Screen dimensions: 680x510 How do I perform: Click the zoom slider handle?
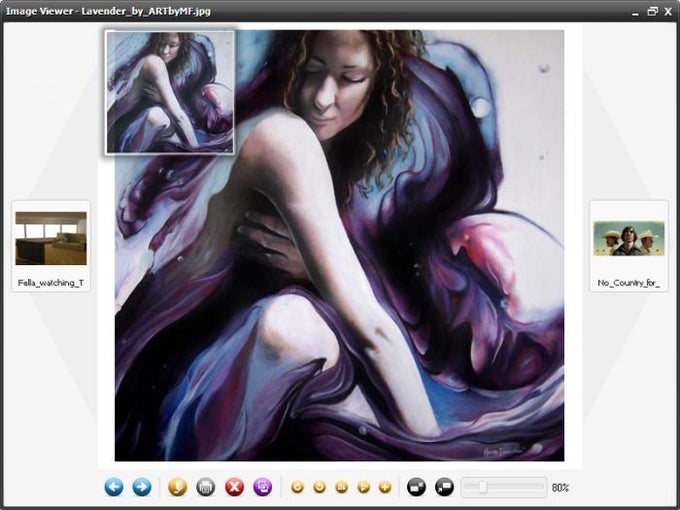(x=483, y=487)
